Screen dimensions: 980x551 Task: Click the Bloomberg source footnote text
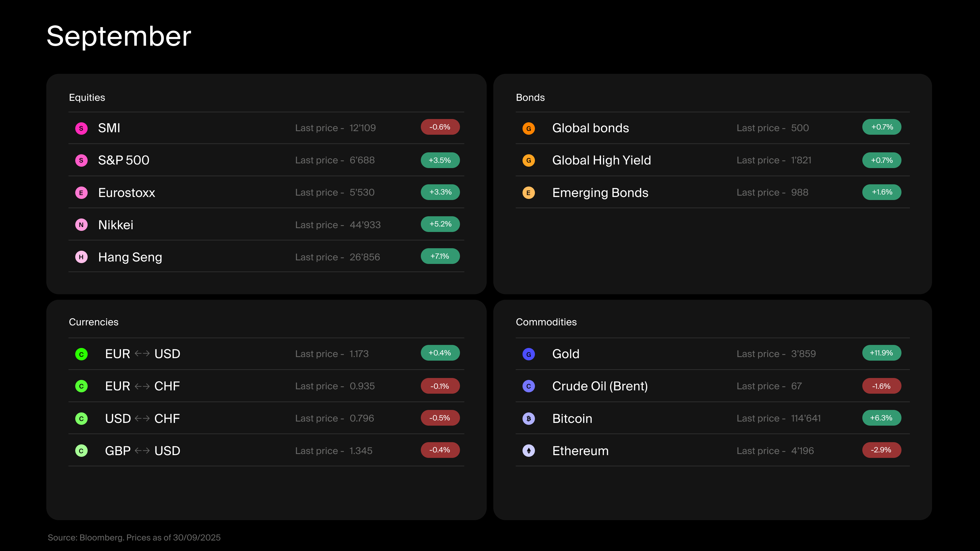pos(134,537)
